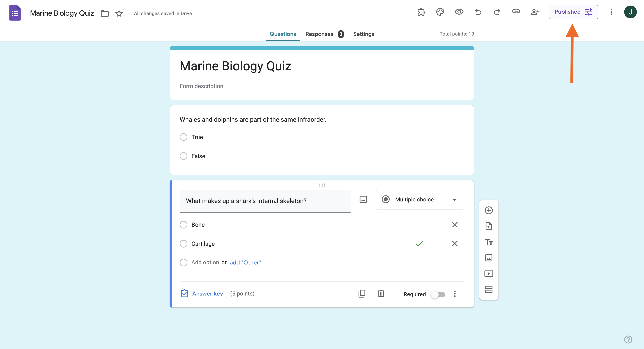Click the add section icon
Screen dimensions: 644x349
pyautogui.click(x=489, y=289)
